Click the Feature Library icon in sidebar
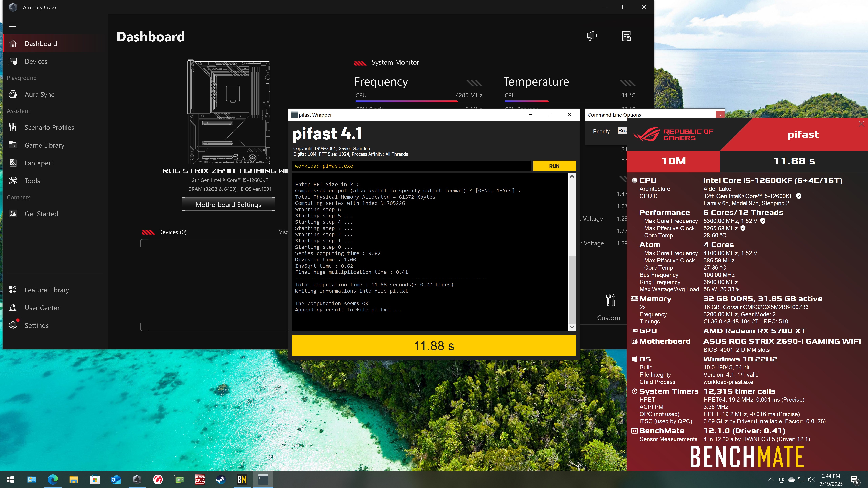This screenshot has height=488, width=868. pyautogui.click(x=13, y=290)
